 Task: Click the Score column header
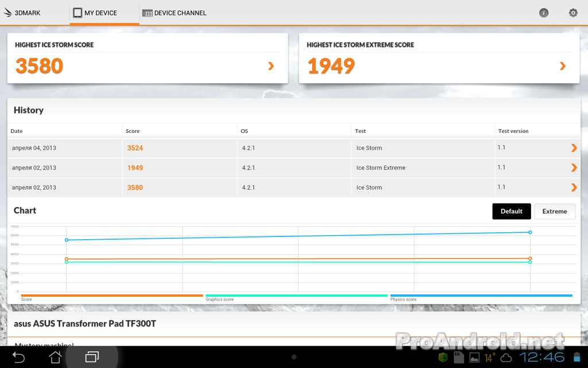[x=133, y=131]
